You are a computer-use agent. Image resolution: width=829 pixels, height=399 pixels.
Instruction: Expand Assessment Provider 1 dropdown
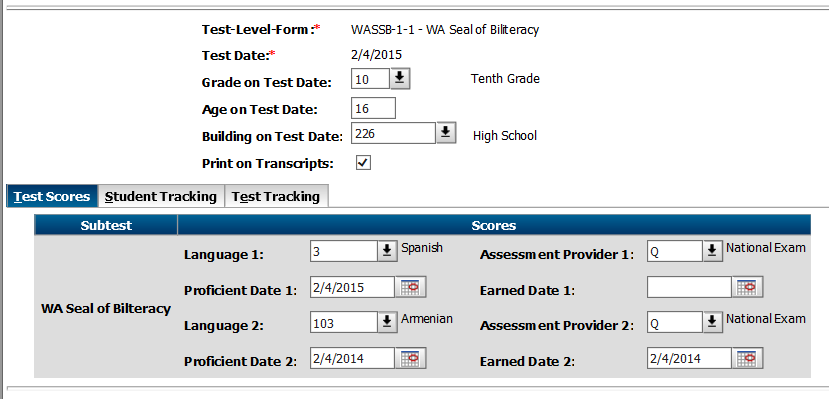point(713,251)
